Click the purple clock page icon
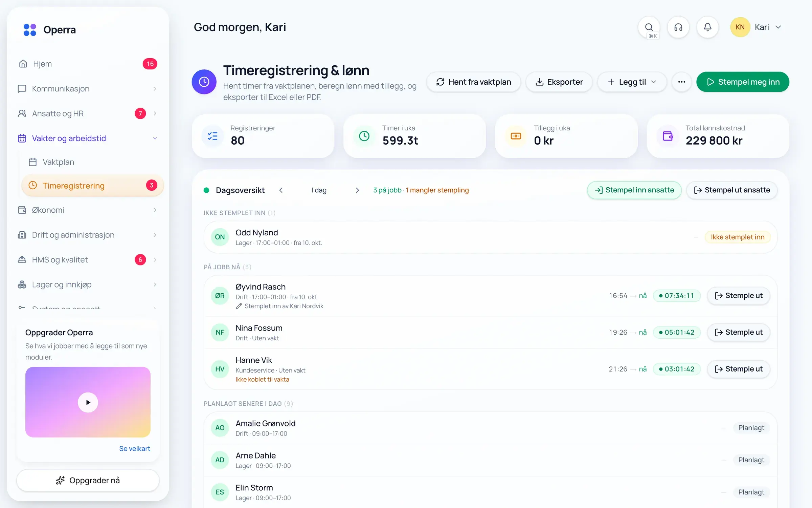The width and height of the screenshot is (812, 508). (204, 82)
